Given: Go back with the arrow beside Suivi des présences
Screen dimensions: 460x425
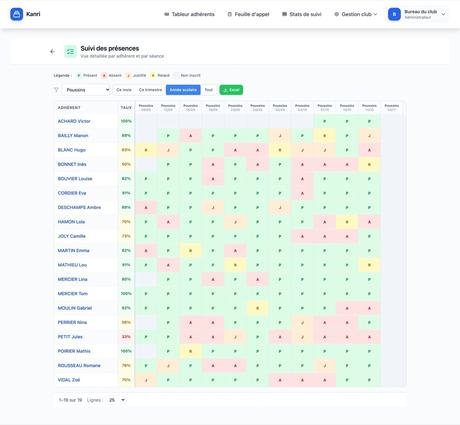Looking at the screenshot, I should pos(52,51).
